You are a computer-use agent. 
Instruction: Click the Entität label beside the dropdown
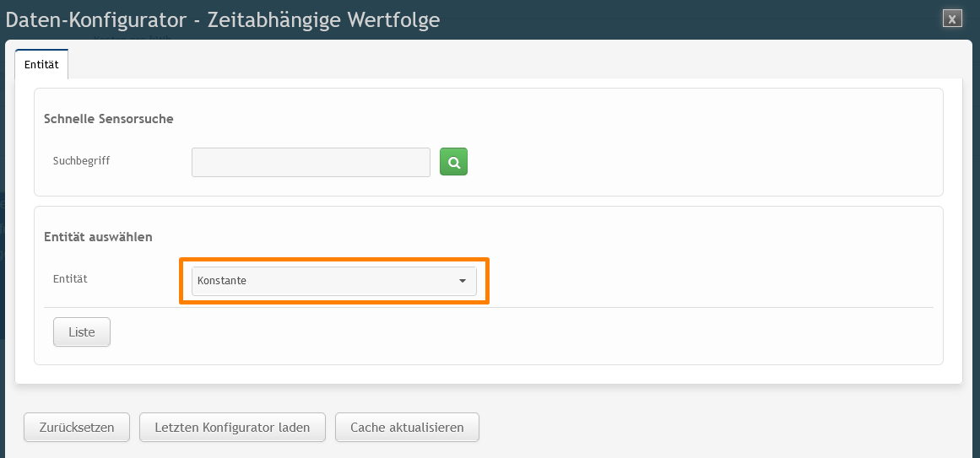71,278
